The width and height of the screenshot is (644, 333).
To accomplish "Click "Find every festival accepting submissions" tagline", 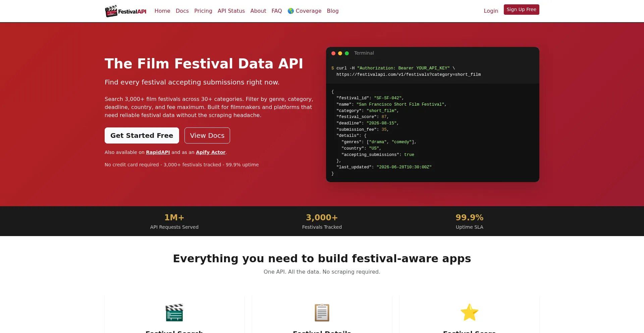I will pyautogui.click(x=192, y=82).
